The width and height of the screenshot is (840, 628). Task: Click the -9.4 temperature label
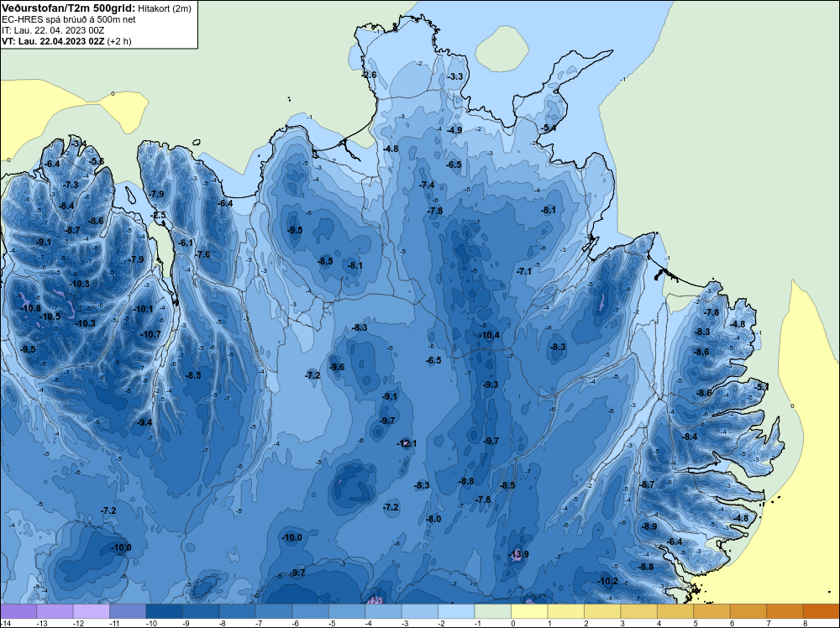coord(144,423)
